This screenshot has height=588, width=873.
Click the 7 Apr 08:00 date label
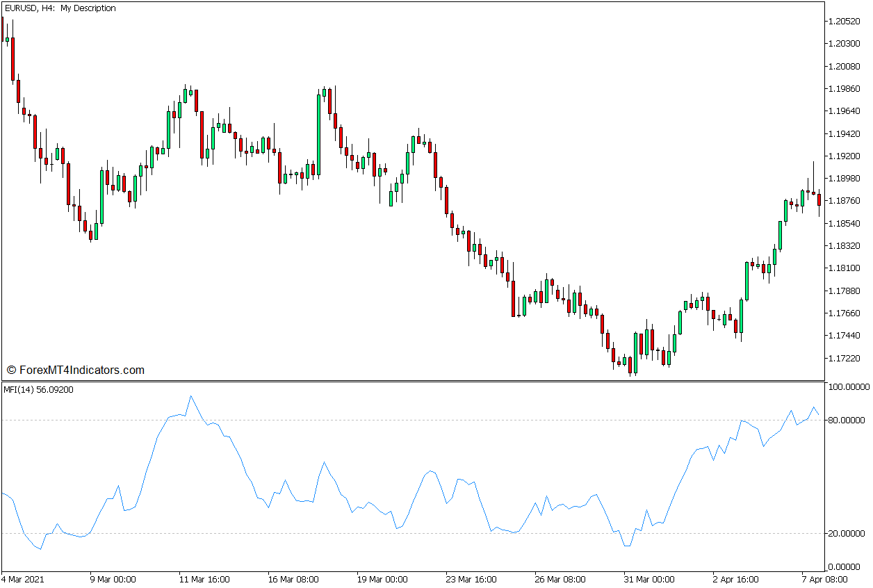coord(824,579)
